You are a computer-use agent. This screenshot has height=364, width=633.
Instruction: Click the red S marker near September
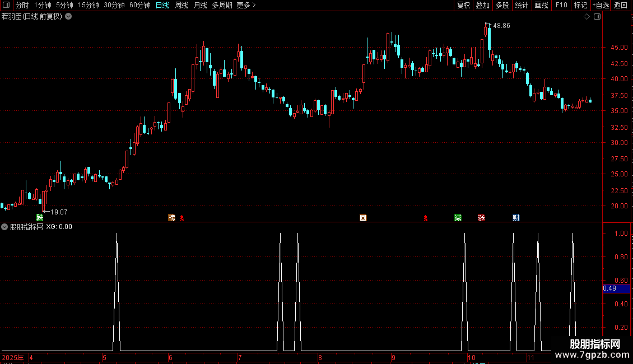[x=426, y=218]
